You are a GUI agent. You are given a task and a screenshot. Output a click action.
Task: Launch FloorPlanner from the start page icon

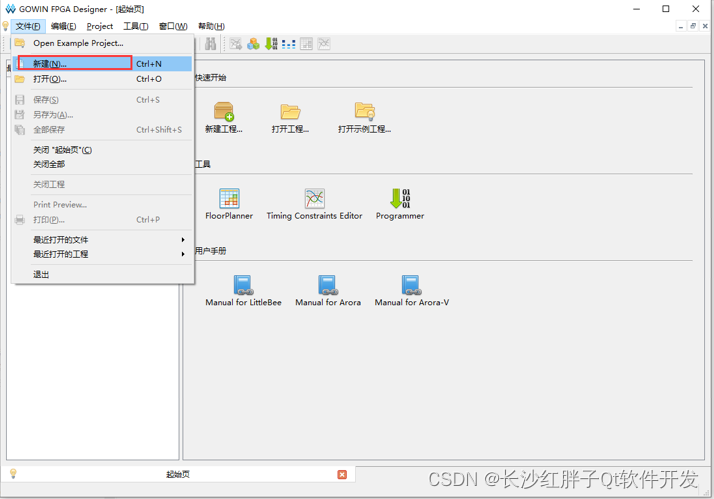[229, 199]
